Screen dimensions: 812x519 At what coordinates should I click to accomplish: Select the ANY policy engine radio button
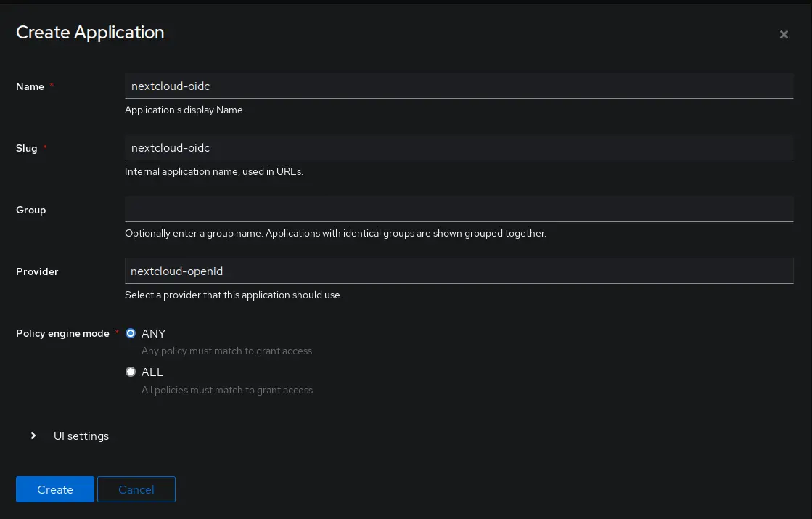click(x=131, y=333)
